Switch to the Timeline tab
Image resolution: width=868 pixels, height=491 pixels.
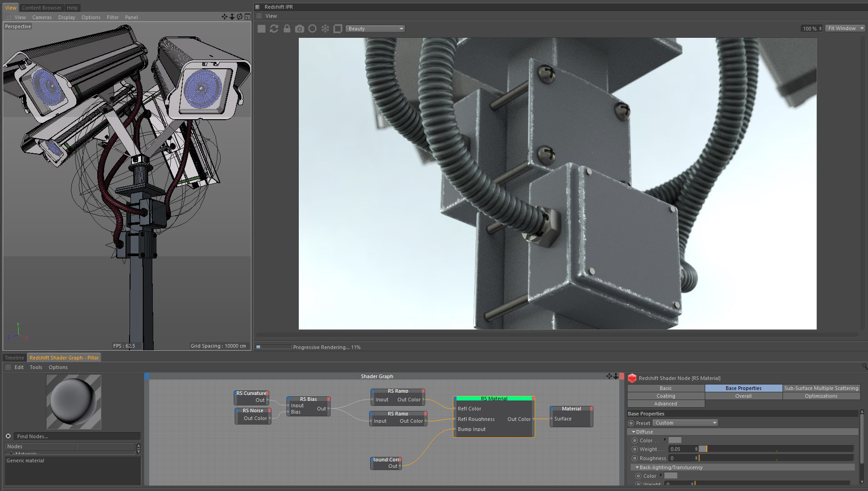(15, 358)
